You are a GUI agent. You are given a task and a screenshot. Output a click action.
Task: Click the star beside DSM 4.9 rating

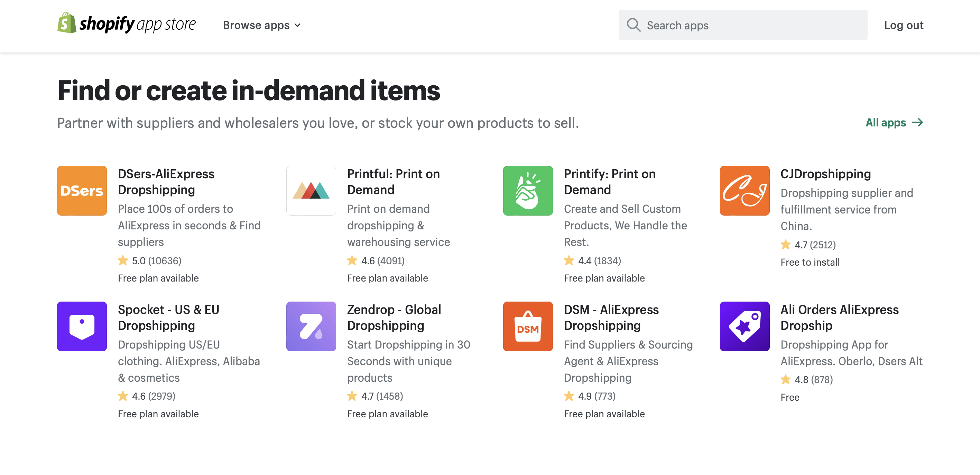(x=569, y=396)
